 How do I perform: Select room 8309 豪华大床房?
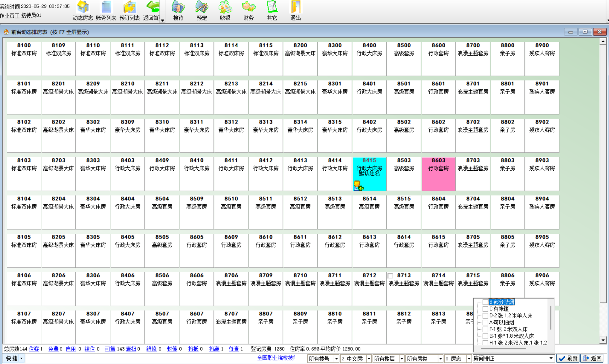(x=127, y=135)
